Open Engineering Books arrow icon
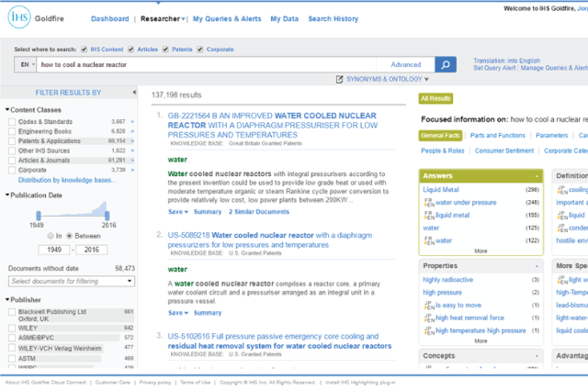 (x=132, y=131)
